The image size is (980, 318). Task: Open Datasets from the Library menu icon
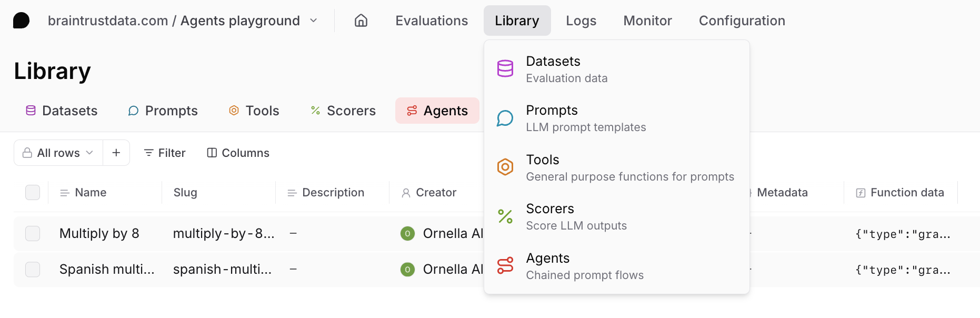pos(505,68)
